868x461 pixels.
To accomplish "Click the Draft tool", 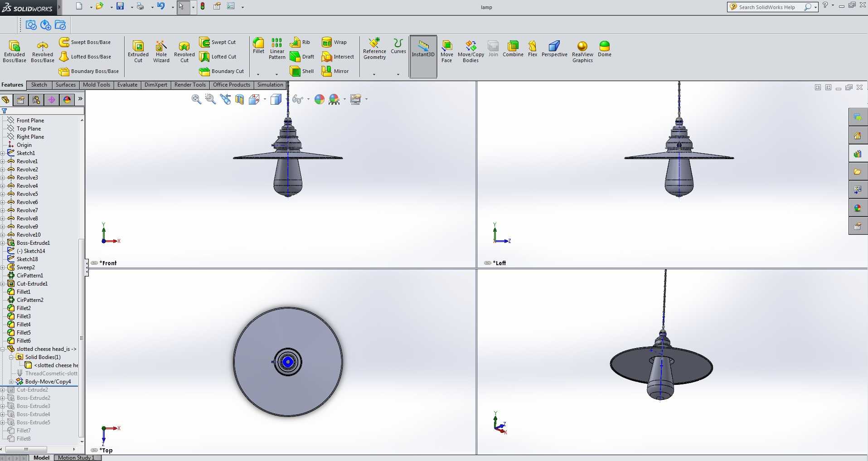I will click(x=302, y=57).
